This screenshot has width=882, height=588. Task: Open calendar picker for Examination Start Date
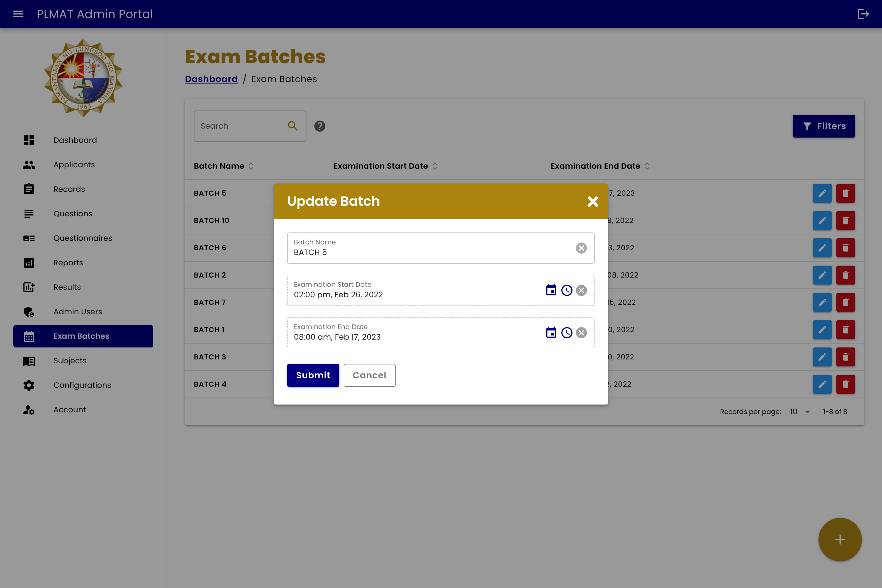click(551, 290)
